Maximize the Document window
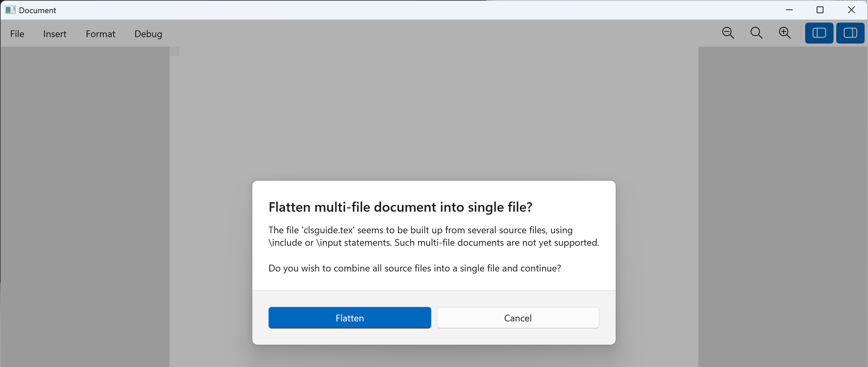The image size is (868, 367). (820, 10)
